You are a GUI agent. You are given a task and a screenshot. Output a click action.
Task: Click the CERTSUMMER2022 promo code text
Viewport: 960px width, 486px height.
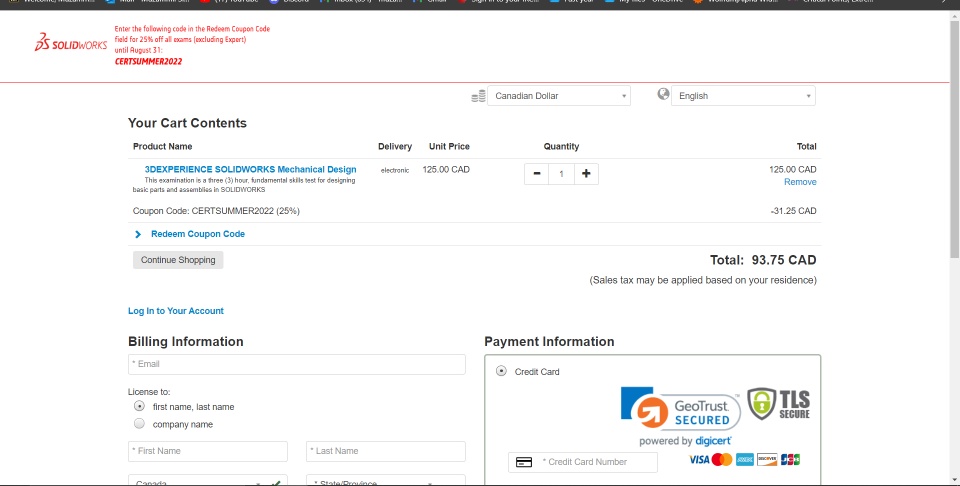tap(148, 61)
